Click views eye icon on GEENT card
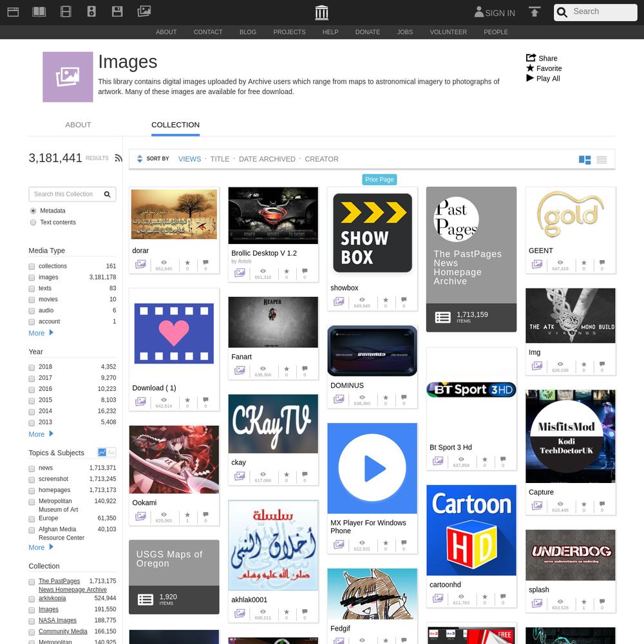This screenshot has width=644, height=644. coord(560,263)
